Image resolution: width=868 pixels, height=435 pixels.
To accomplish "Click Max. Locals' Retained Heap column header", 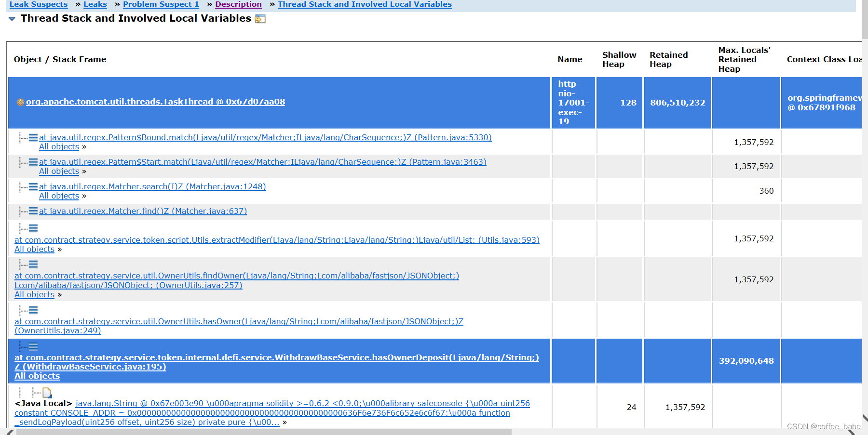I will pyautogui.click(x=744, y=59).
